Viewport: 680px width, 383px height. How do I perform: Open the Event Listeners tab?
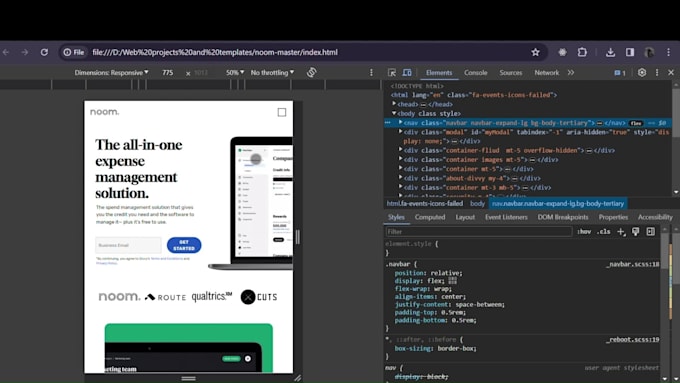pyautogui.click(x=506, y=217)
